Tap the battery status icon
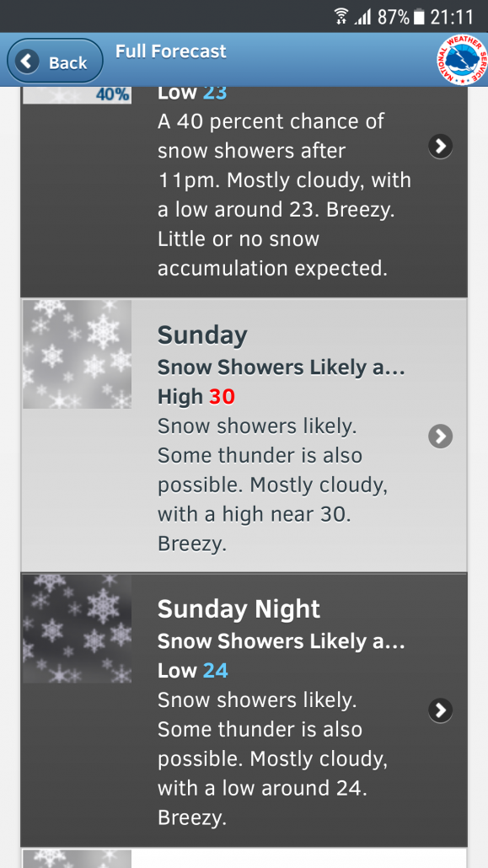Image resolution: width=488 pixels, height=868 pixels. click(x=420, y=17)
